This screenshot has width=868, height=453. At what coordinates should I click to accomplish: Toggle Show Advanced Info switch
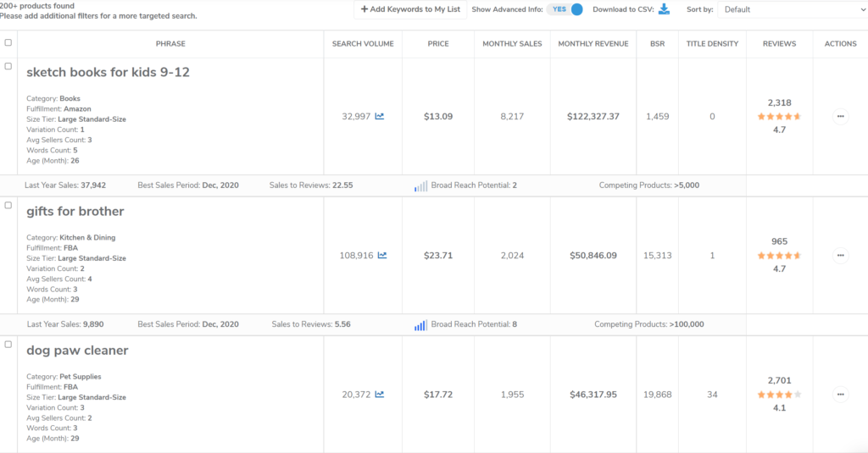(x=565, y=9)
